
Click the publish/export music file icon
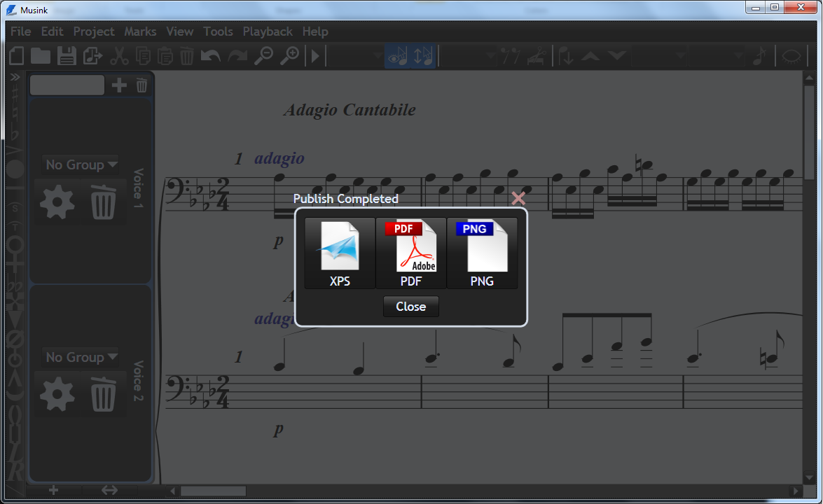click(92, 55)
